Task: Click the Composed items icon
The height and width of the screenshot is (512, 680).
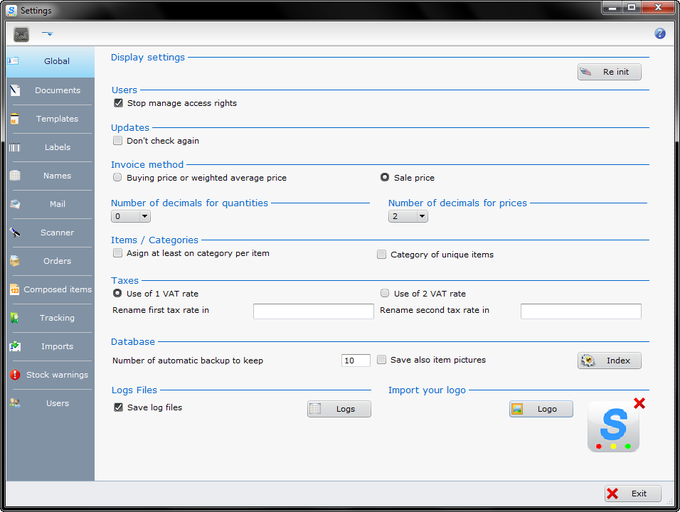Action: tap(15, 290)
